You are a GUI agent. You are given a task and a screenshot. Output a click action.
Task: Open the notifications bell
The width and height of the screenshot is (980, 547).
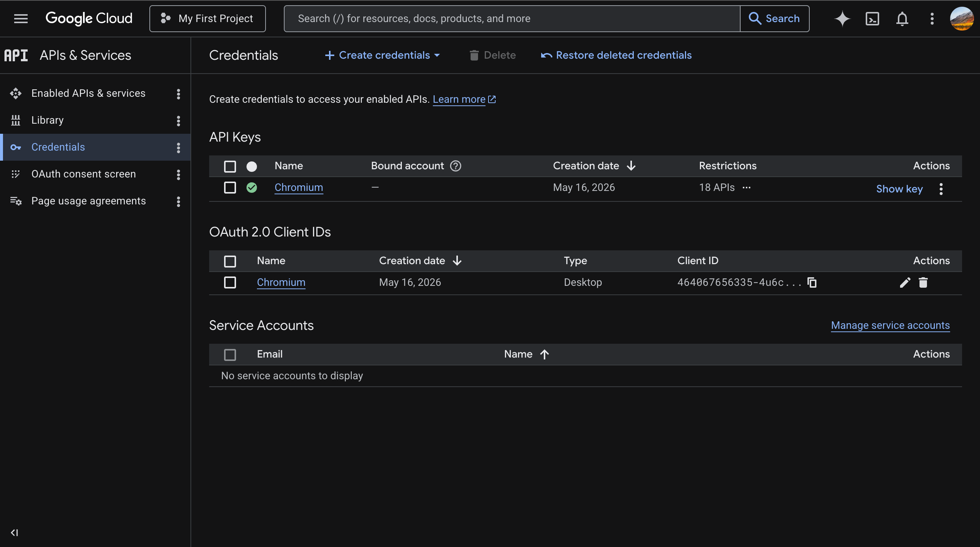(902, 18)
